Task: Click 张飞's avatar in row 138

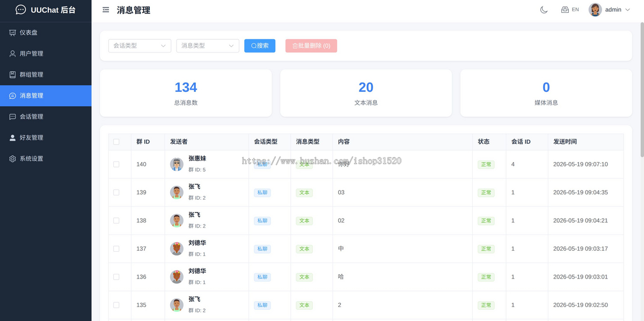Action: pyautogui.click(x=177, y=221)
